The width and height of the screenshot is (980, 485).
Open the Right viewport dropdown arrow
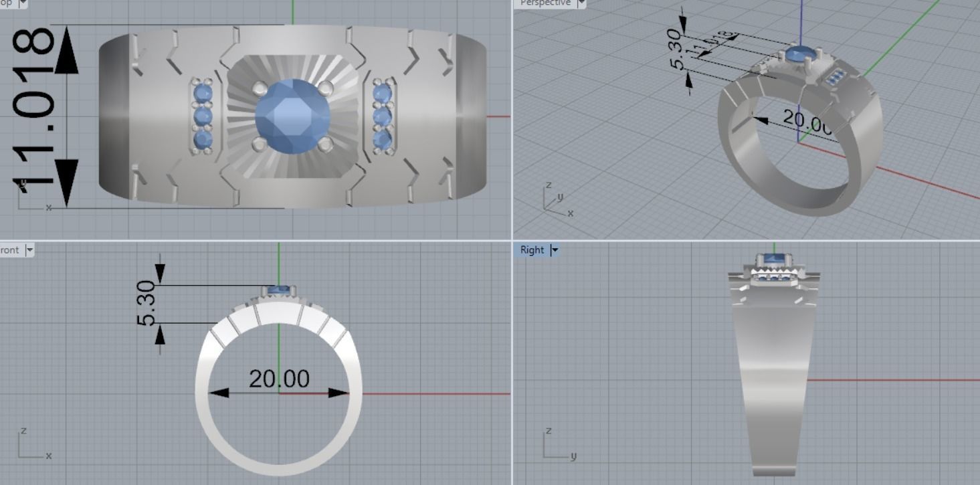tap(554, 250)
